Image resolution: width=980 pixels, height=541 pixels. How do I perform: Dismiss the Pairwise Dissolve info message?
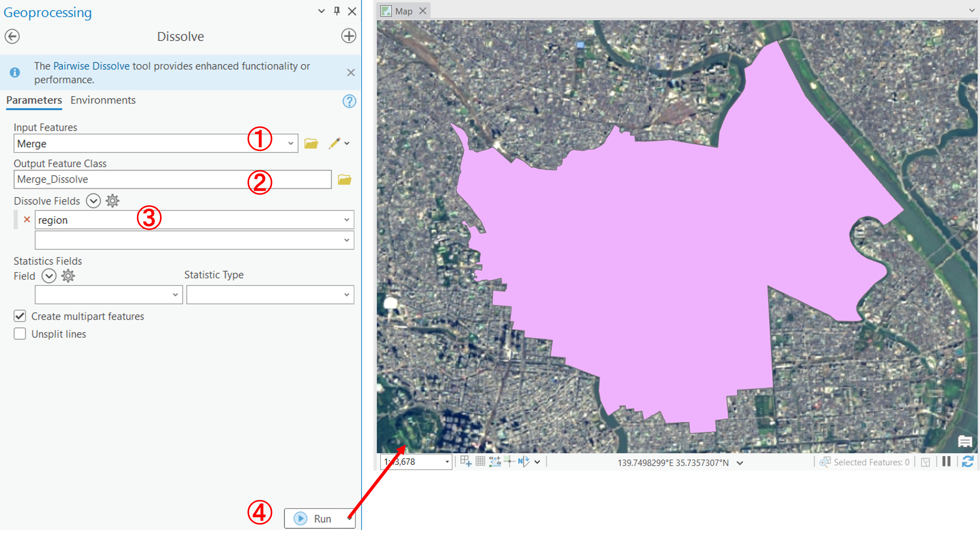(351, 73)
